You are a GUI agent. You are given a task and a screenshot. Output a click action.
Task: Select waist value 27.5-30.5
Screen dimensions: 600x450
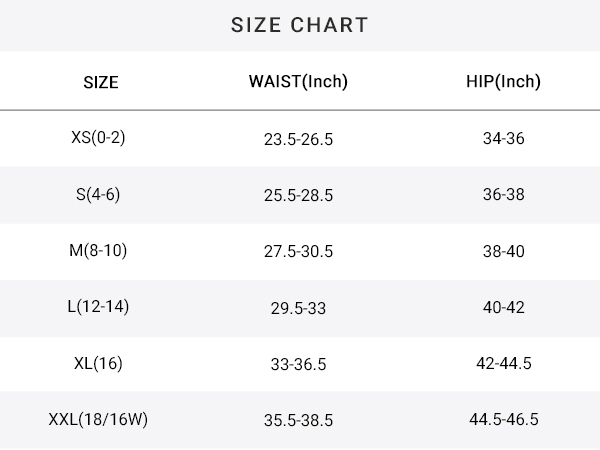tap(298, 251)
